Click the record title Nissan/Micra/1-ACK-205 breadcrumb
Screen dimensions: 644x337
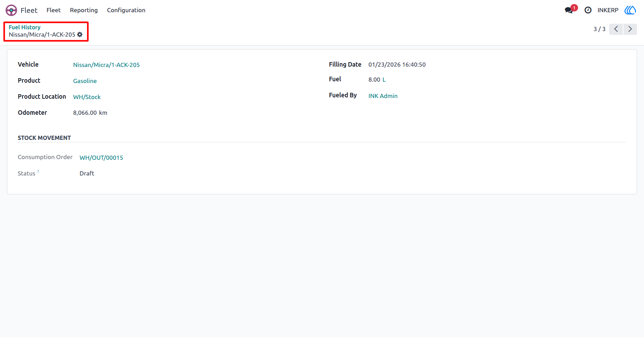(x=42, y=35)
